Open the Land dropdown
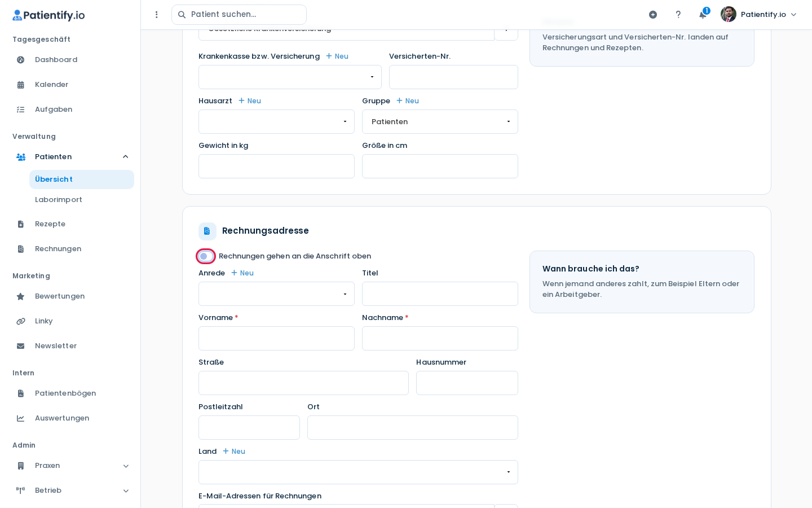This screenshot has width=812, height=508. 358,472
